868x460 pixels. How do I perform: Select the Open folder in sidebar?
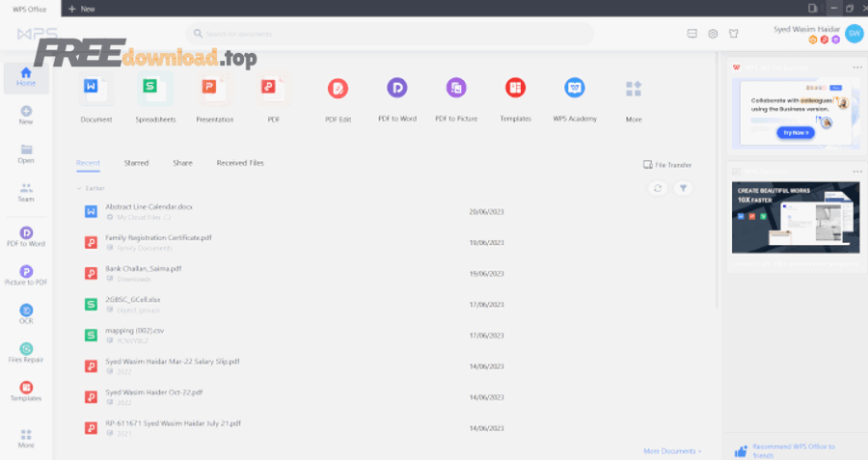point(26,154)
